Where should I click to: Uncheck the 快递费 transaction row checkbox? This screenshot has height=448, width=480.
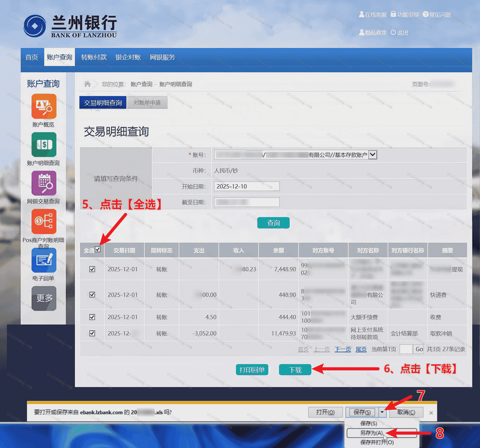pos(92,294)
